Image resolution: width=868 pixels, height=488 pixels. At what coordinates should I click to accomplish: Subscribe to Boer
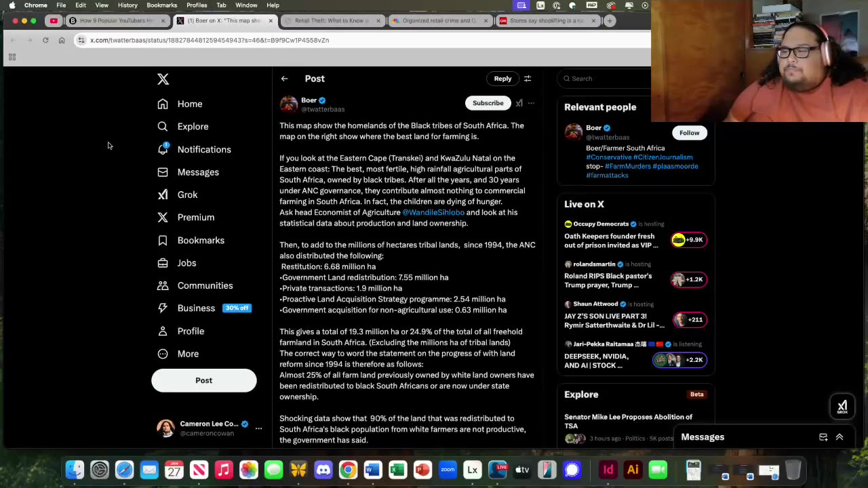(x=488, y=103)
